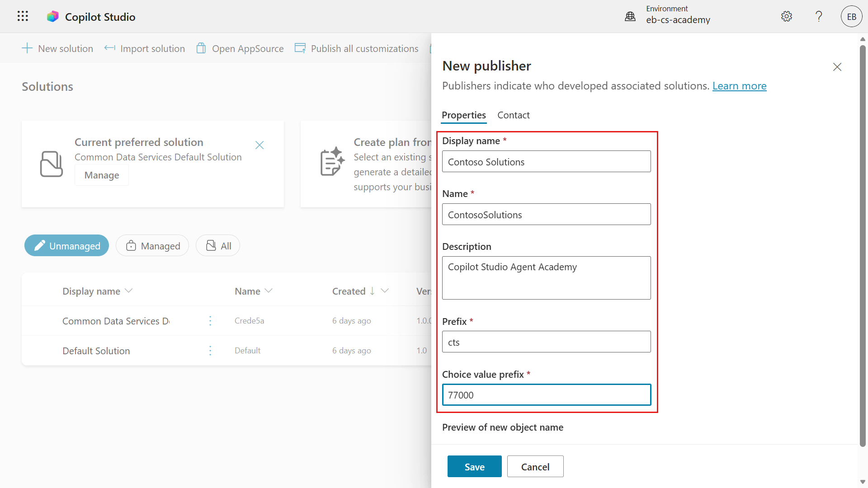868x488 pixels.
Task: Select the Managed solutions filter
Action: (152, 245)
